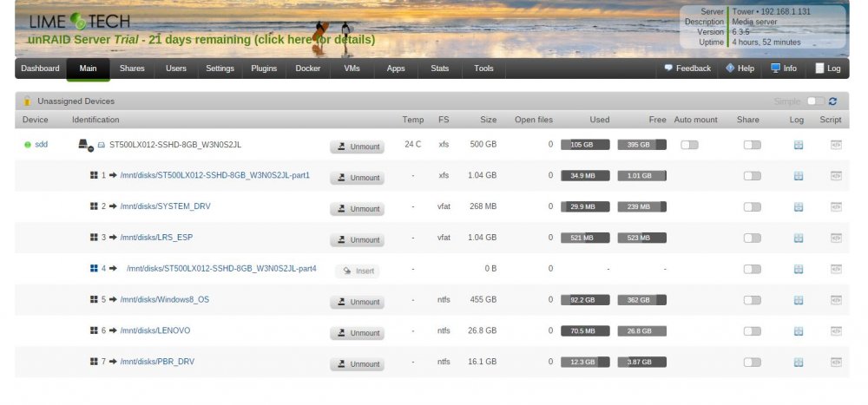Open log icon for Windows8_OS row
This screenshot has width=868, height=405.
[798, 300]
